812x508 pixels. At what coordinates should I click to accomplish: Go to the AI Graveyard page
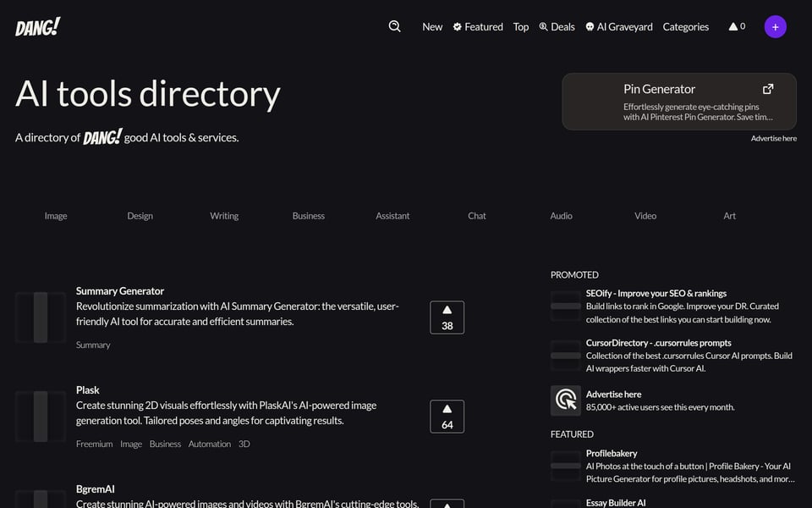(x=618, y=27)
